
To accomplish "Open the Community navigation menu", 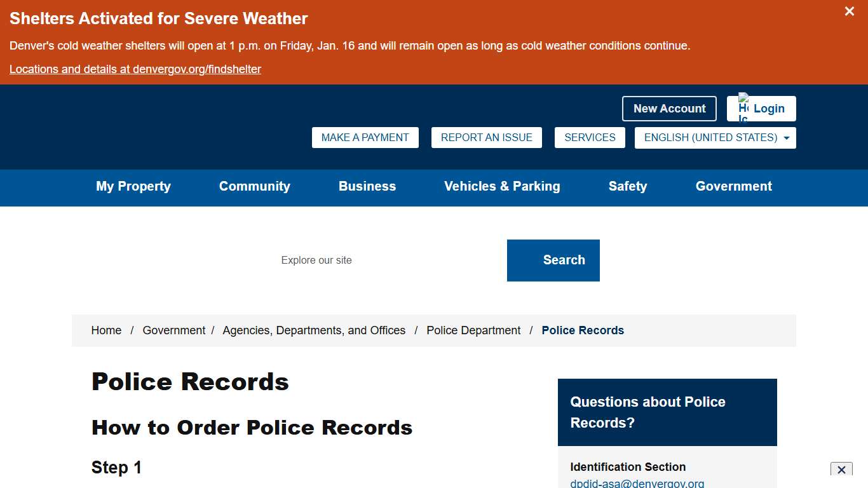I will (x=254, y=186).
